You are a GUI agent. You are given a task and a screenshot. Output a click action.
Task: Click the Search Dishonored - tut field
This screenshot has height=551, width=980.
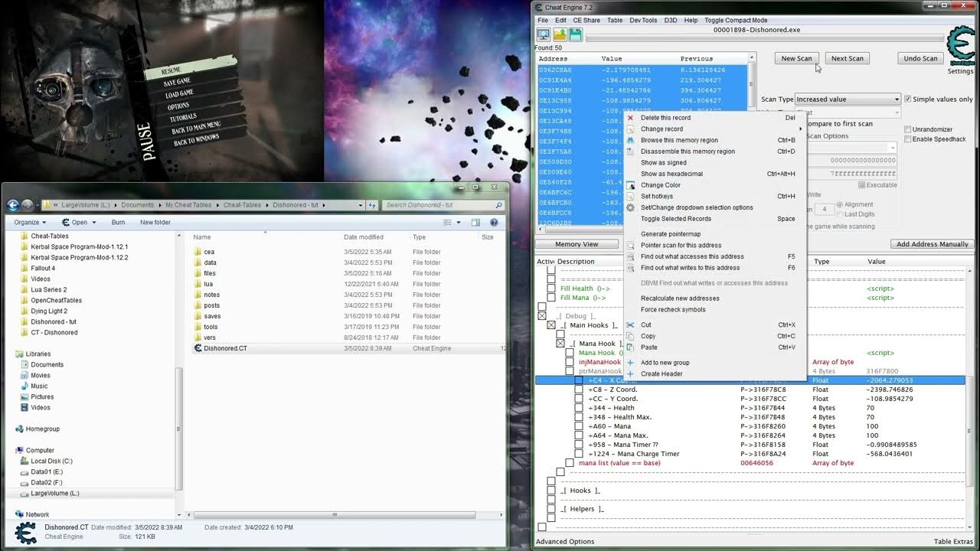(443, 205)
